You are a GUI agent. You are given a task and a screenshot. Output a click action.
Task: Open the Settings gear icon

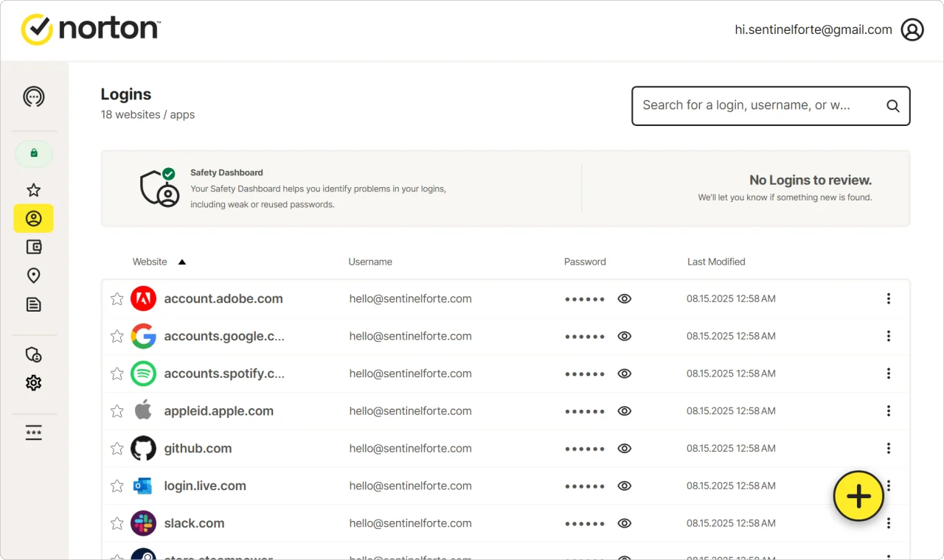[34, 383]
